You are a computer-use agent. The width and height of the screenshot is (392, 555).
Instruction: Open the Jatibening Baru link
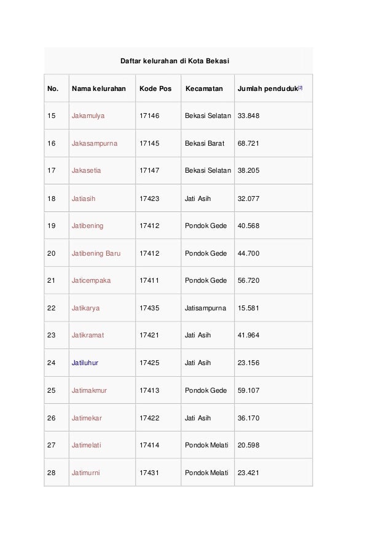(x=96, y=253)
